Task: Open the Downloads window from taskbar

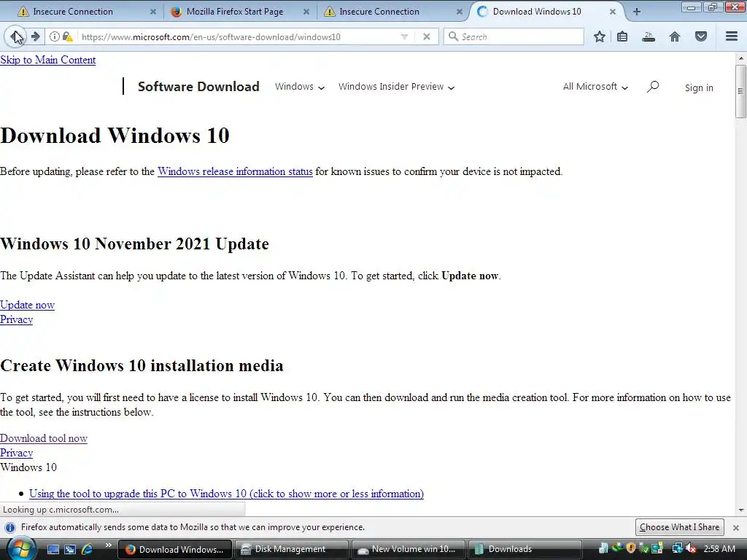Action: (x=525, y=549)
